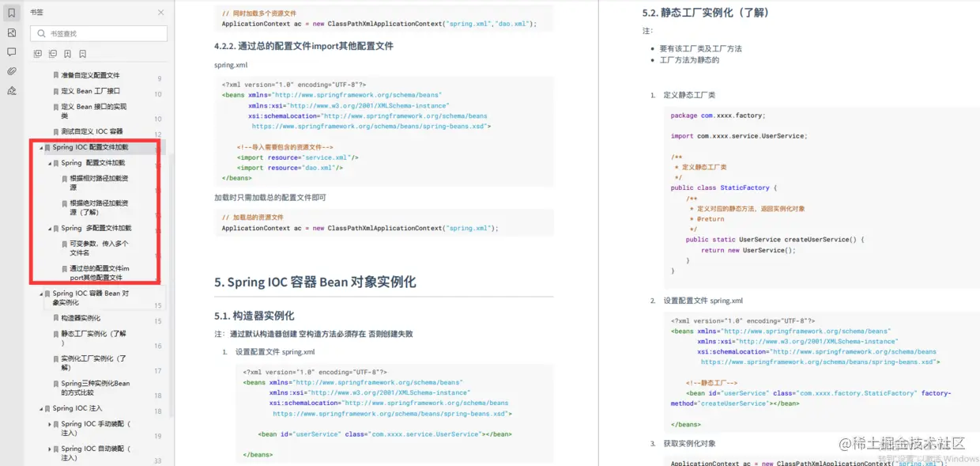Click the step text 获取实例化对象
Image resolution: width=980 pixels, height=466 pixels.
click(x=689, y=444)
